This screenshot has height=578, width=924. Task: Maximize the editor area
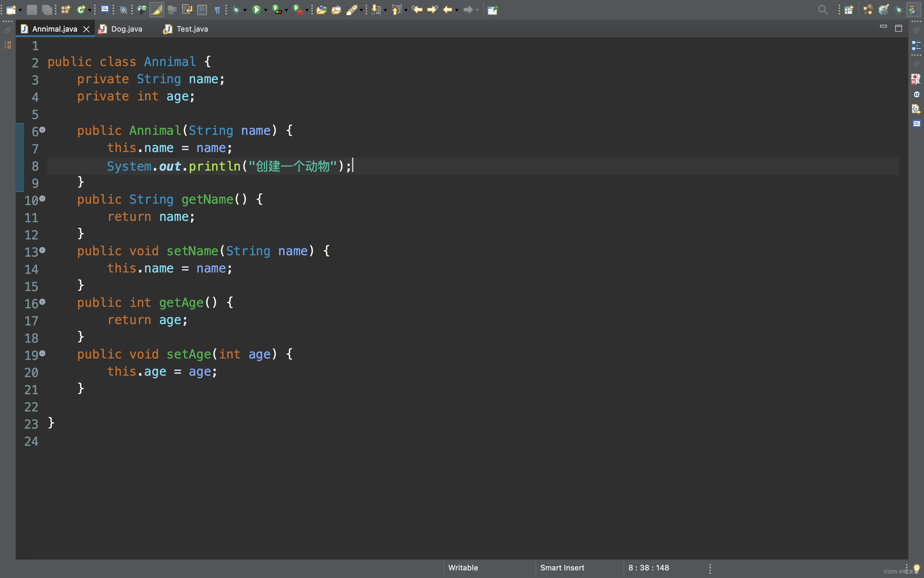899,28
